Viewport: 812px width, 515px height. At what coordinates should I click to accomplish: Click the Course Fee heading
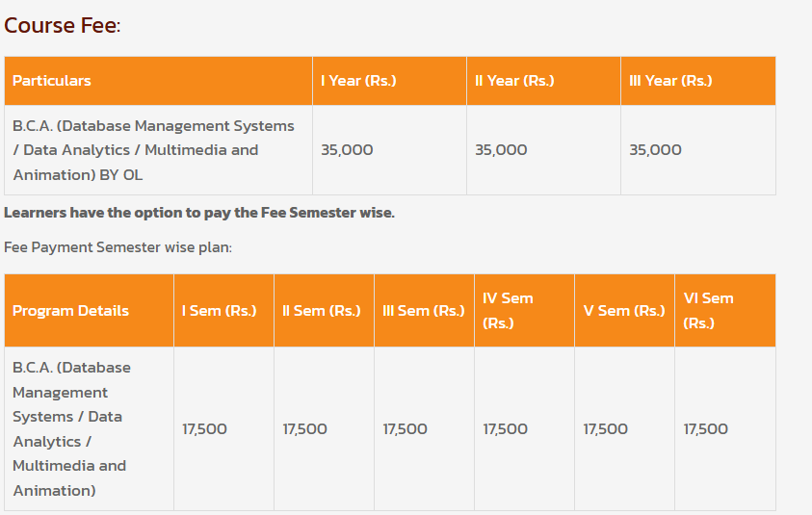(62, 26)
